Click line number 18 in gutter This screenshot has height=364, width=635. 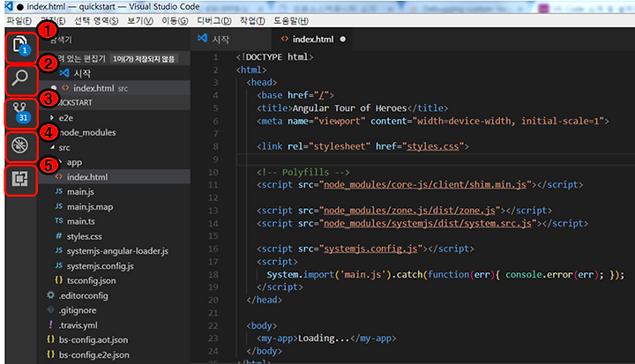213,274
